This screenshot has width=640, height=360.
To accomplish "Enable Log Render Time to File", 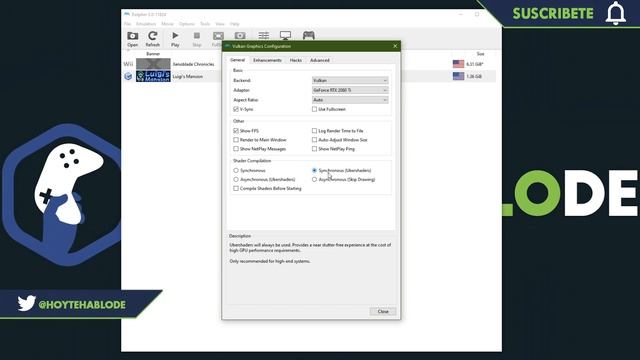I will [x=314, y=131].
